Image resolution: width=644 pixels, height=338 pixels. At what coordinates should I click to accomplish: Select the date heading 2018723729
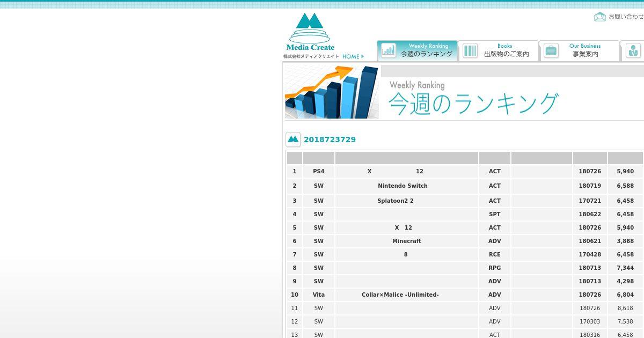[330, 139]
